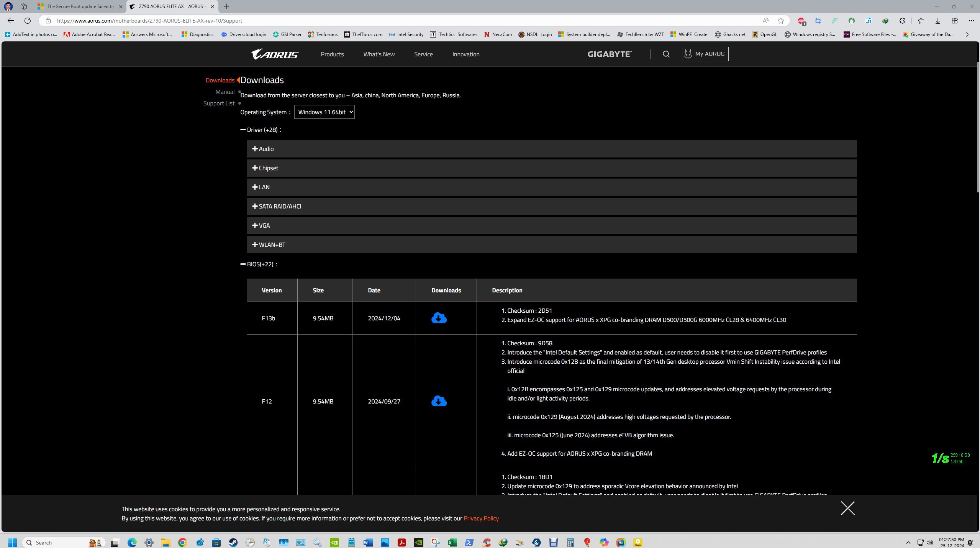This screenshot has height=548, width=980.
Task: Click the My AORUS button
Action: (x=705, y=54)
